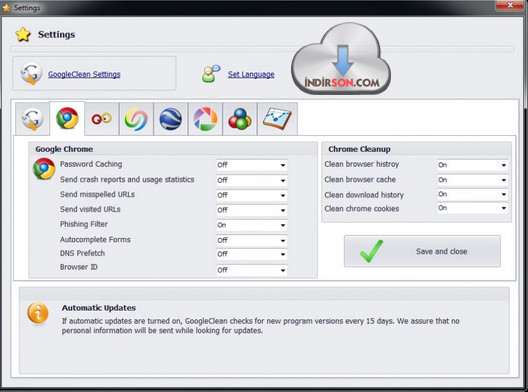Click the Set Language people icon
This screenshot has height=392, width=528.
pos(211,74)
